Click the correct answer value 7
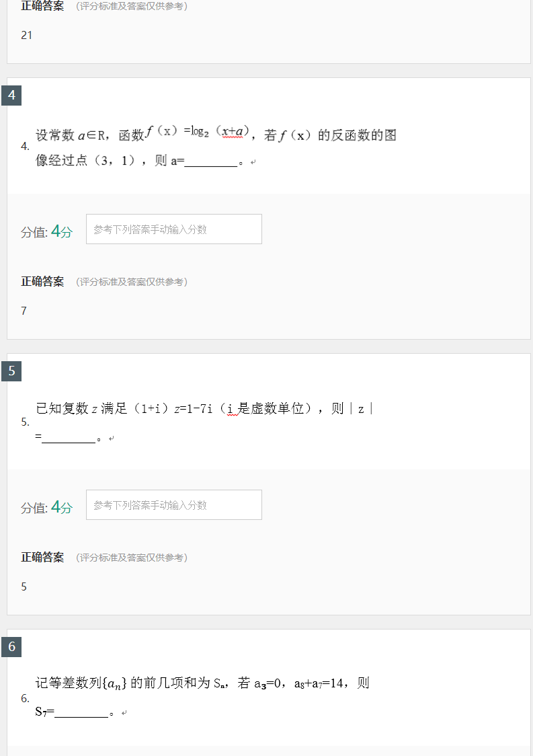Viewport: 533px width, 756px height. (24, 311)
